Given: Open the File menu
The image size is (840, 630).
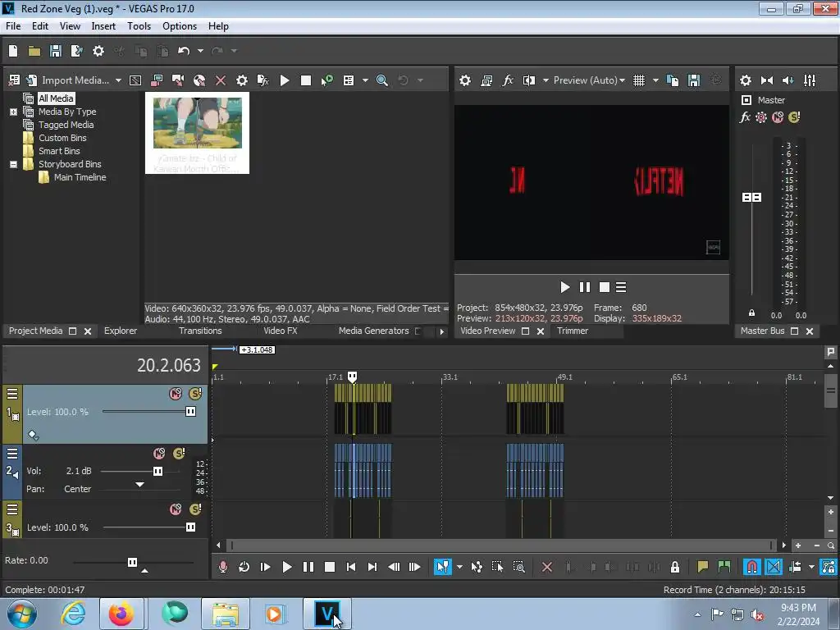Looking at the screenshot, I should tap(13, 26).
